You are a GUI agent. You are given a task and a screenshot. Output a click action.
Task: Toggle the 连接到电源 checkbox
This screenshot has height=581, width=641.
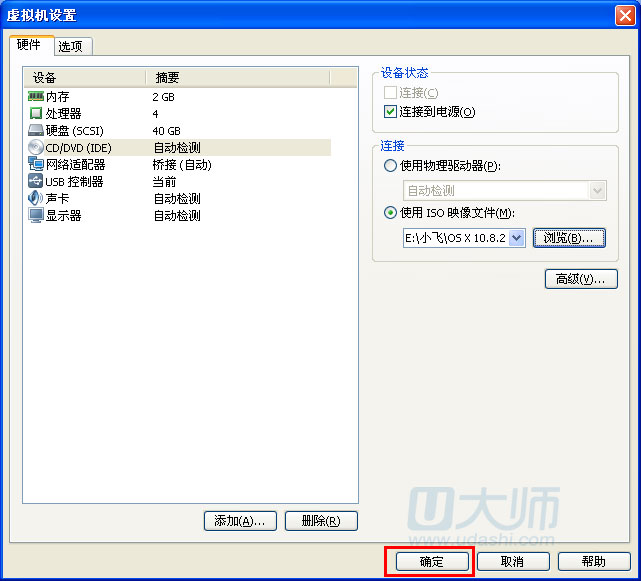tap(391, 112)
